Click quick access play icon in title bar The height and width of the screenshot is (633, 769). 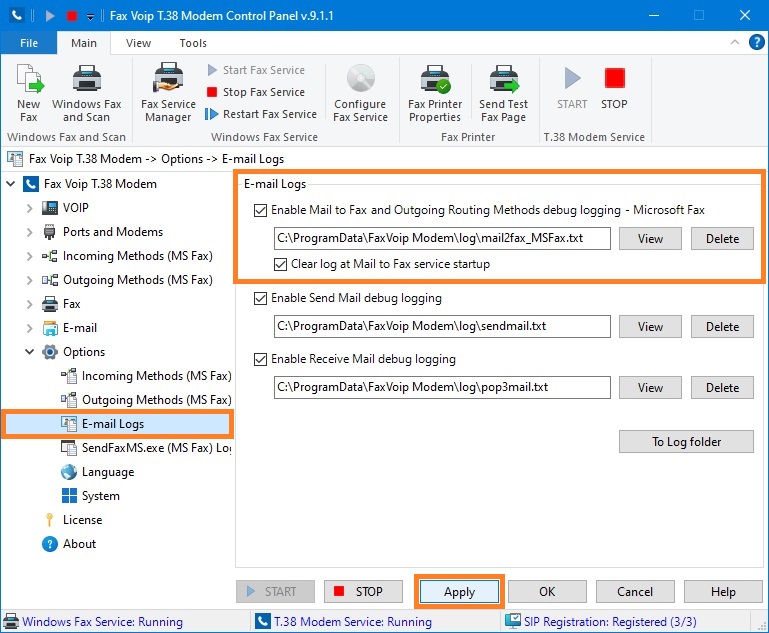(50, 16)
